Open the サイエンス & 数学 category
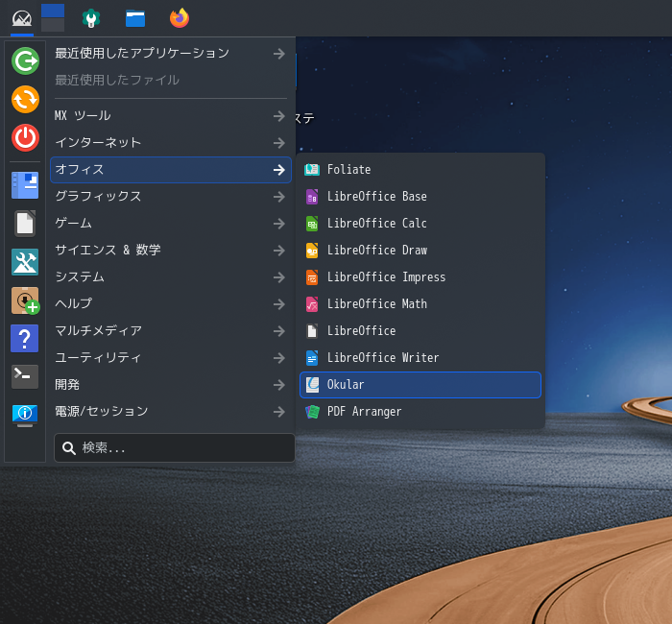Viewport: 672px width, 624px height. 171,251
